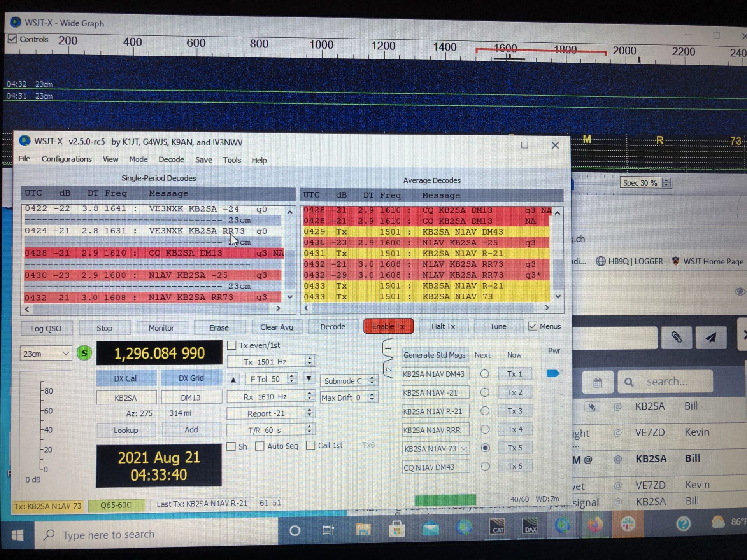Click the Cortana circle icon on taskbar
Screen dimensions: 747x560
pyautogui.click(x=295, y=531)
